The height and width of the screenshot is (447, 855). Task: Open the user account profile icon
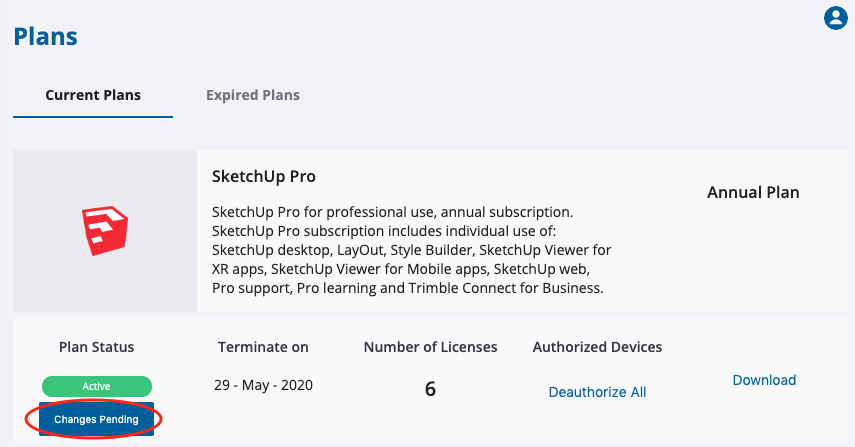[835, 18]
